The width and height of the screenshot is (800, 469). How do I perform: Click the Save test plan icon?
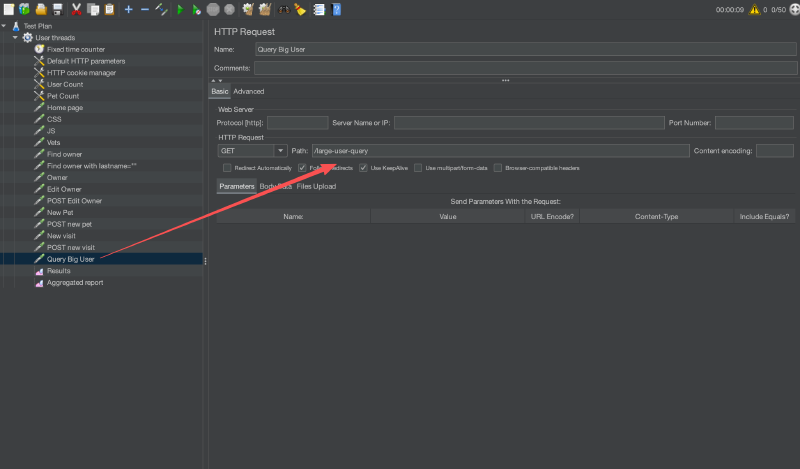[x=58, y=9]
